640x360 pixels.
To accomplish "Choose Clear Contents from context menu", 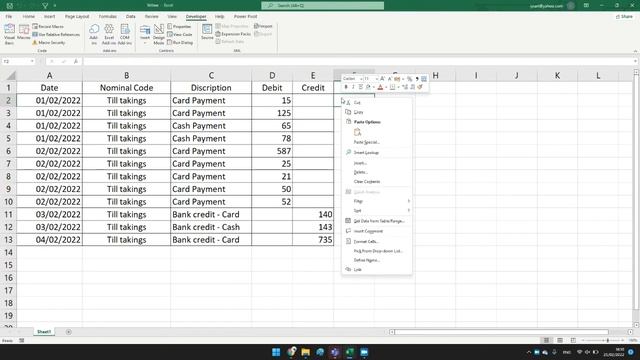I will click(x=376, y=182).
